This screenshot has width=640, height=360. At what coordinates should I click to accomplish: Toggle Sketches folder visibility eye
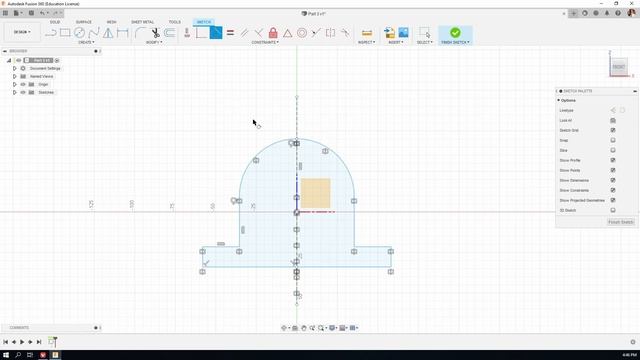(23, 93)
